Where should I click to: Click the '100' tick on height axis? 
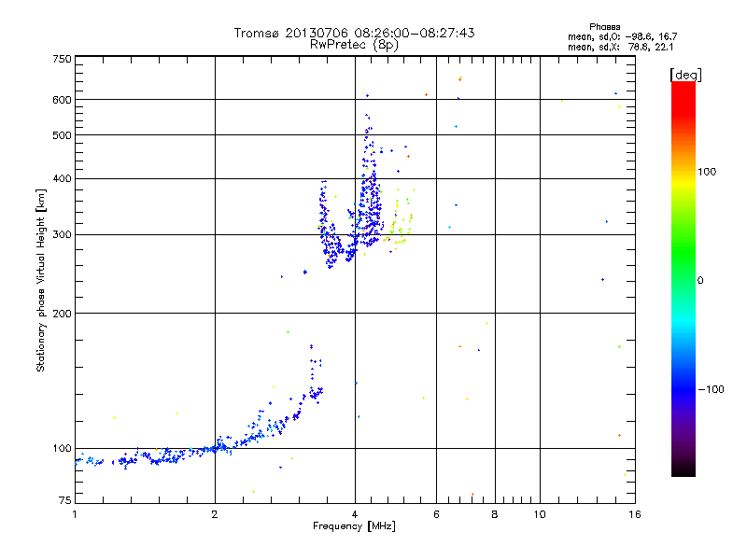(62, 448)
